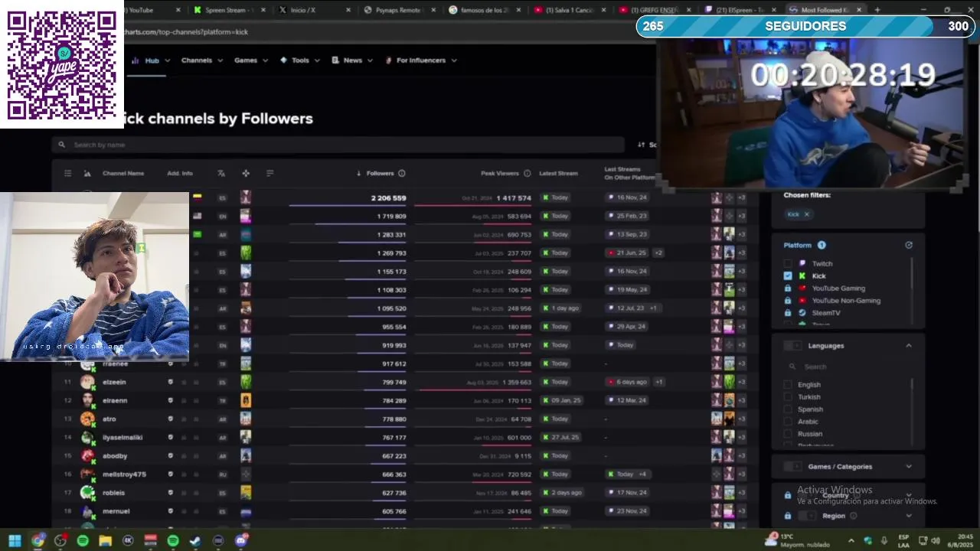Click the search magnifier icon beside Search by name
980x551 pixels.
tap(62, 145)
